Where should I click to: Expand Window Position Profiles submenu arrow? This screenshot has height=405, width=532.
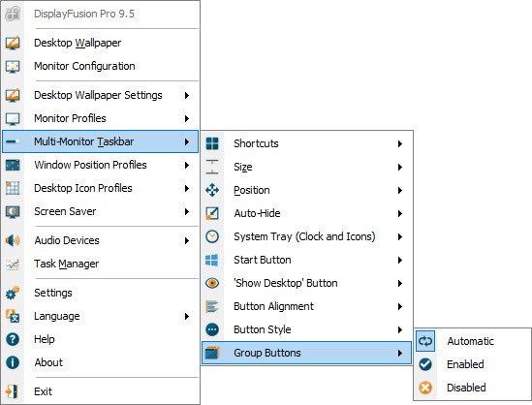point(187,165)
